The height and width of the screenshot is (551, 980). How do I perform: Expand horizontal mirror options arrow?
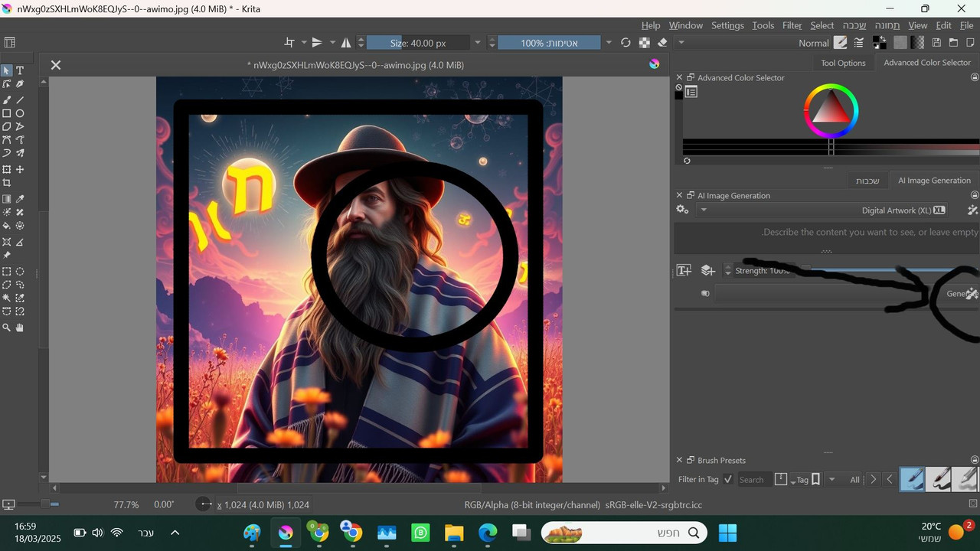(332, 43)
